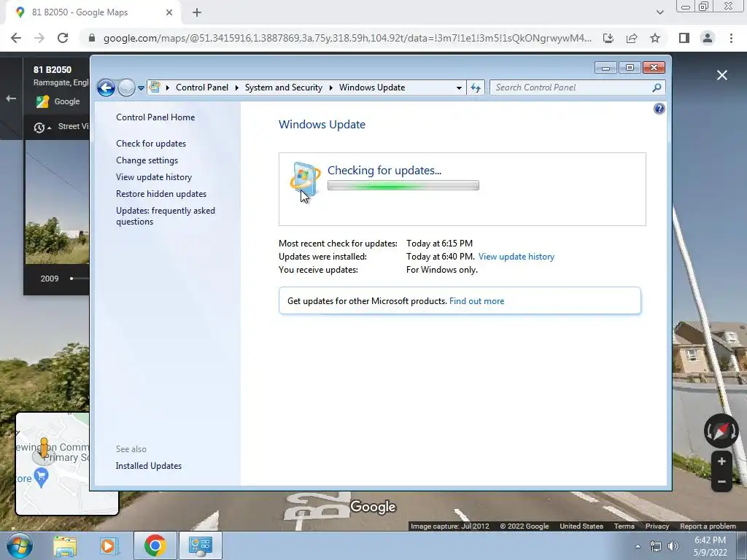The width and height of the screenshot is (747, 560).
Task: Open Chrome three-dot menu
Action: coord(731,38)
